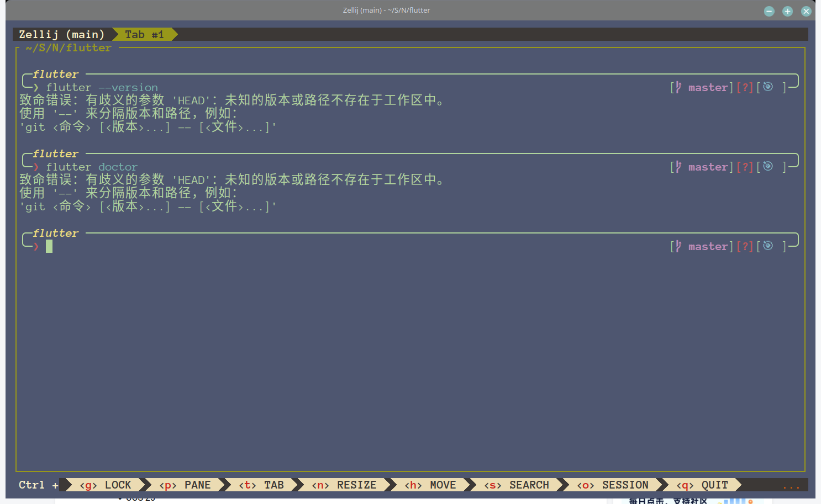This screenshot has height=504, width=821.
Task: Click the target icon on 'flutter doctor' line
Action: [x=768, y=166]
